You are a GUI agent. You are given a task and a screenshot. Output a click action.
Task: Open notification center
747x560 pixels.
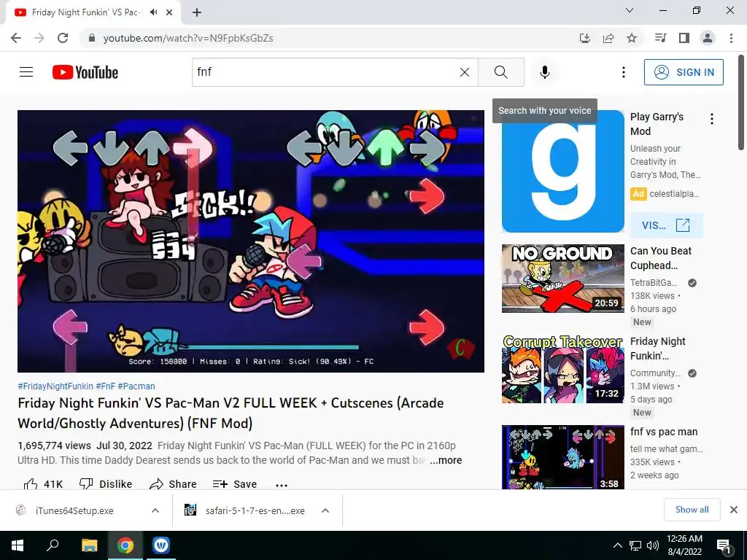(x=724, y=546)
